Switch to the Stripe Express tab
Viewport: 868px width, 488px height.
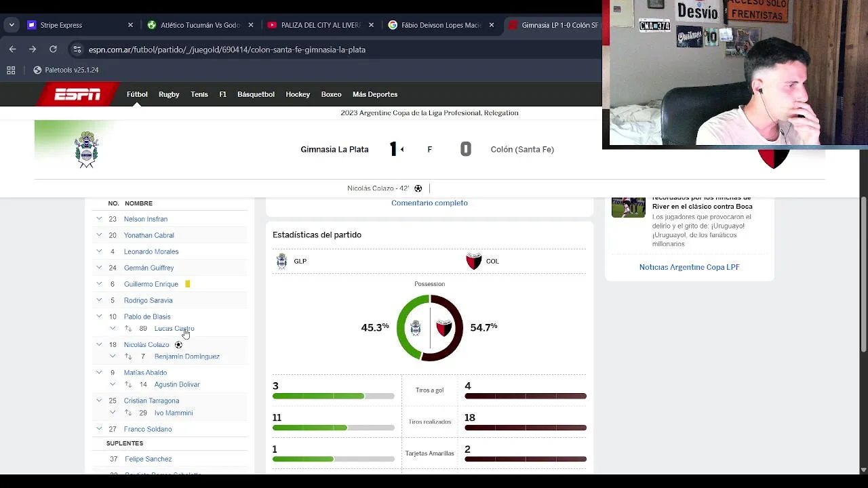80,25
